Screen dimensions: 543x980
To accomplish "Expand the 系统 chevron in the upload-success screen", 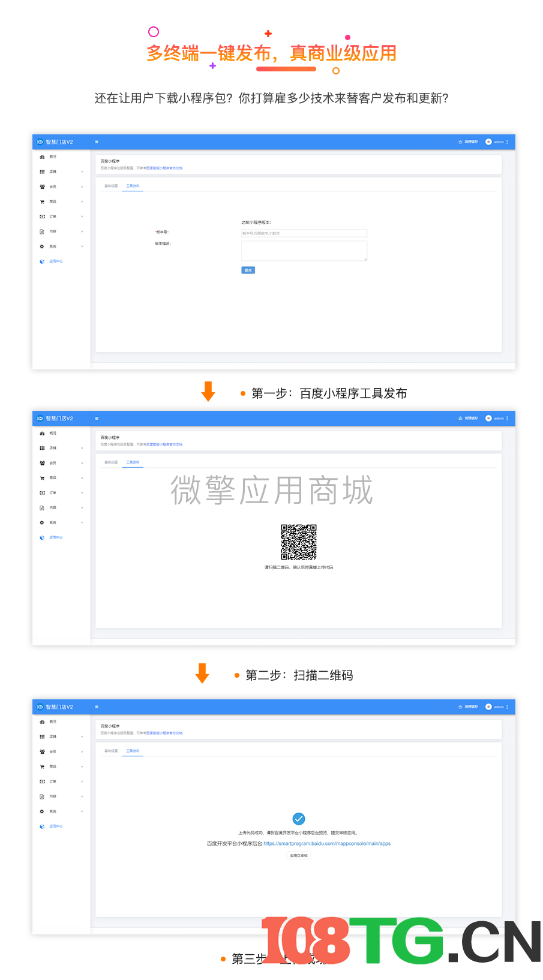I will pos(82,811).
